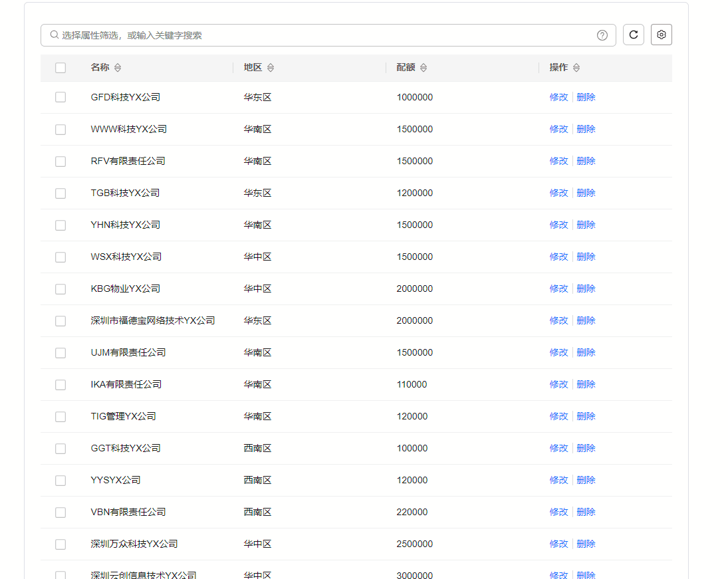Image resolution: width=728 pixels, height=579 pixels.
Task: Select the checkbox for 深圳市福德宝网络技术YX公司
Action: pos(61,320)
